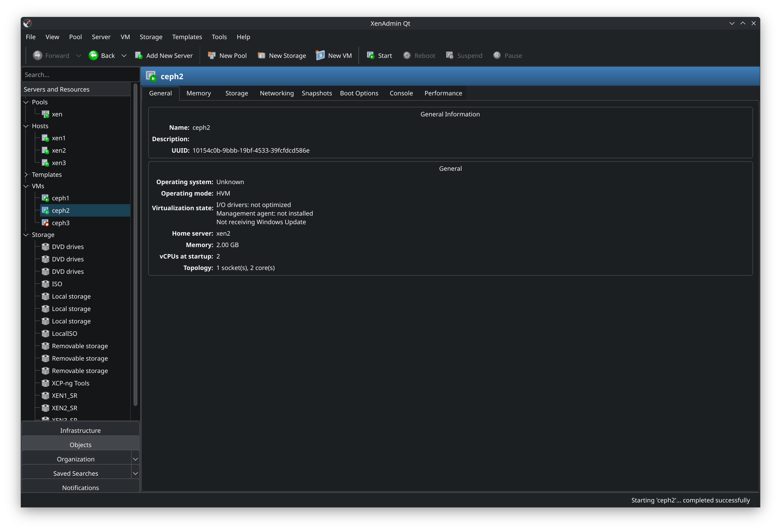Screen dimensions: 781x532
Task: Open the Saved Searches dropdown arrow
Action: pos(135,473)
